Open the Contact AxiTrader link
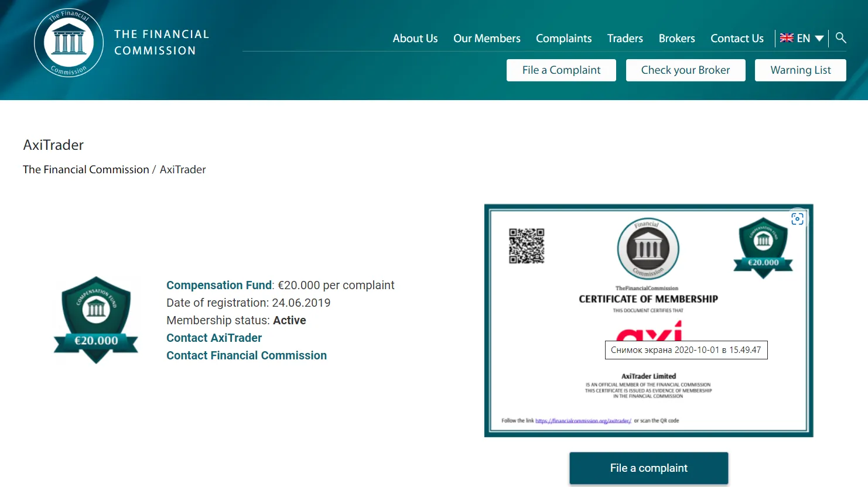The width and height of the screenshot is (868, 487). [x=214, y=338]
